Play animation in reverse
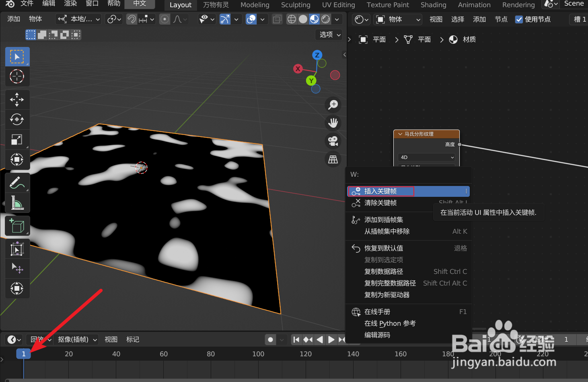This screenshot has height=382, width=588. (x=320, y=340)
